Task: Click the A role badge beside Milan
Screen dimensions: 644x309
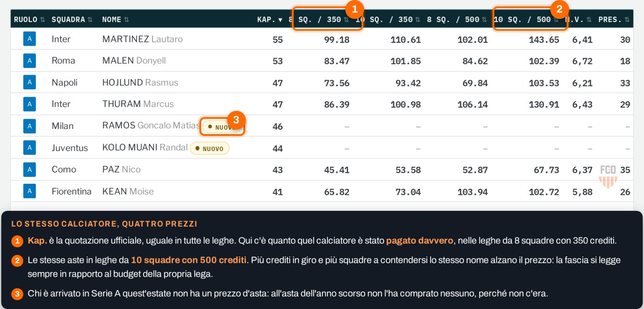Action: click(x=29, y=126)
